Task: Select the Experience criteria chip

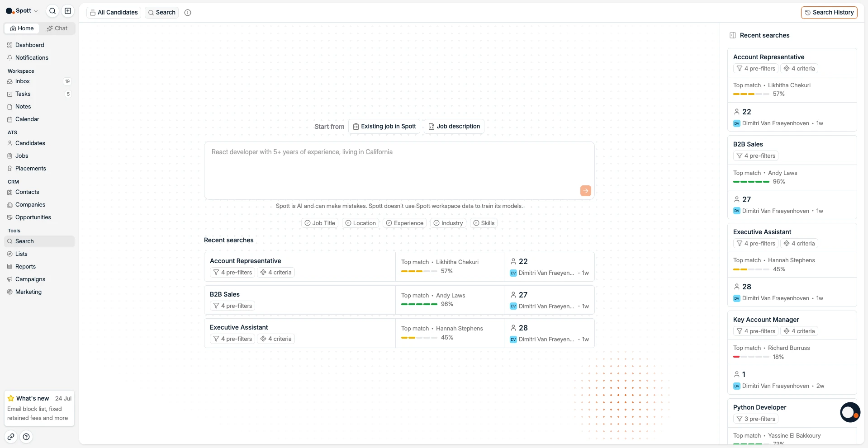Action: pos(404,223)
